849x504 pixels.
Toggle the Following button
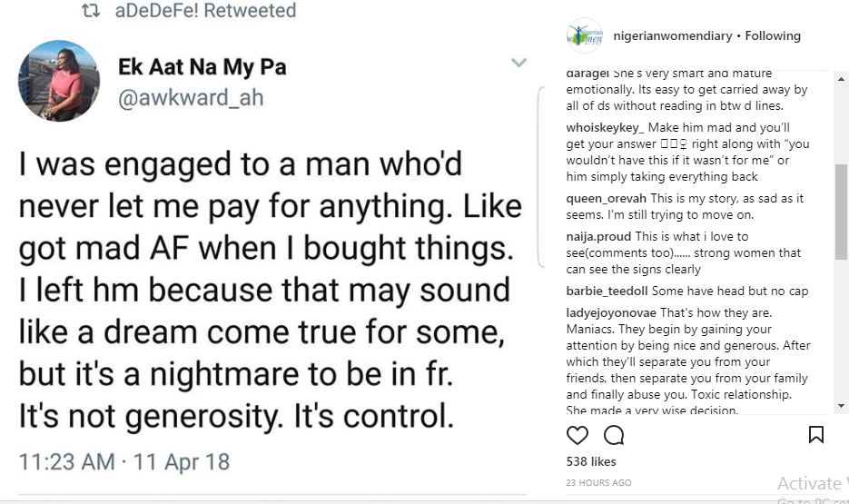coord(773,36)
